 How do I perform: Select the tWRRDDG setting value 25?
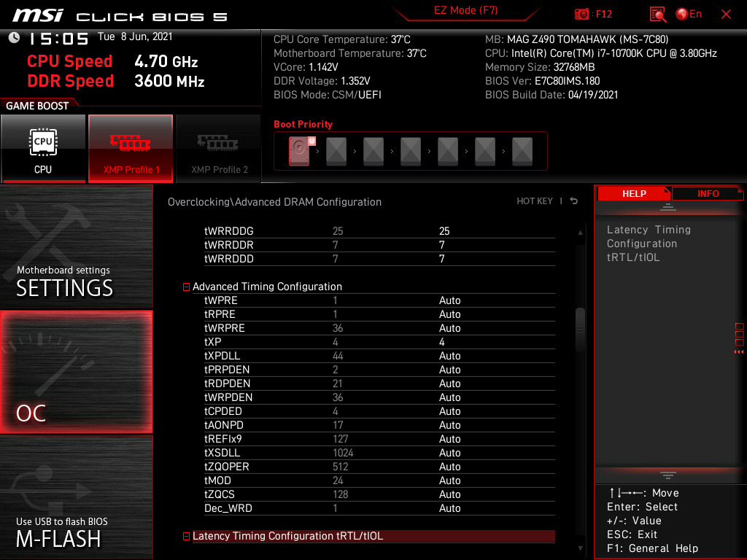(444, 231)
